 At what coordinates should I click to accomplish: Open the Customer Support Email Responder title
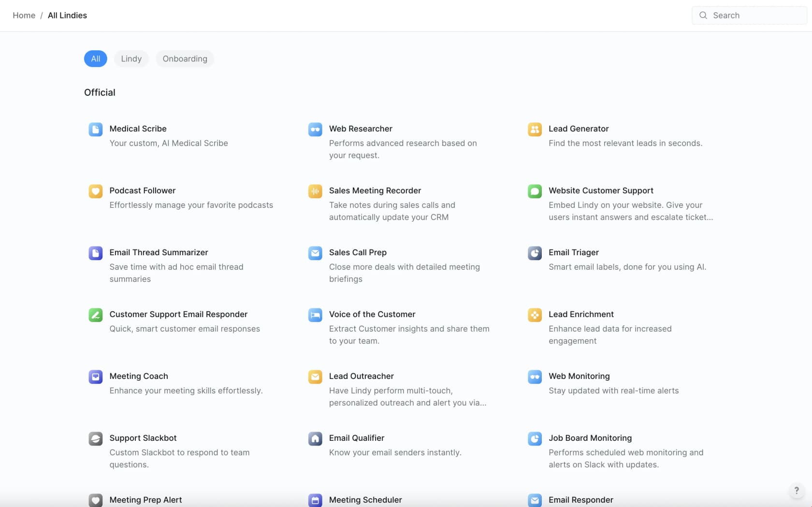click(178, 314)
